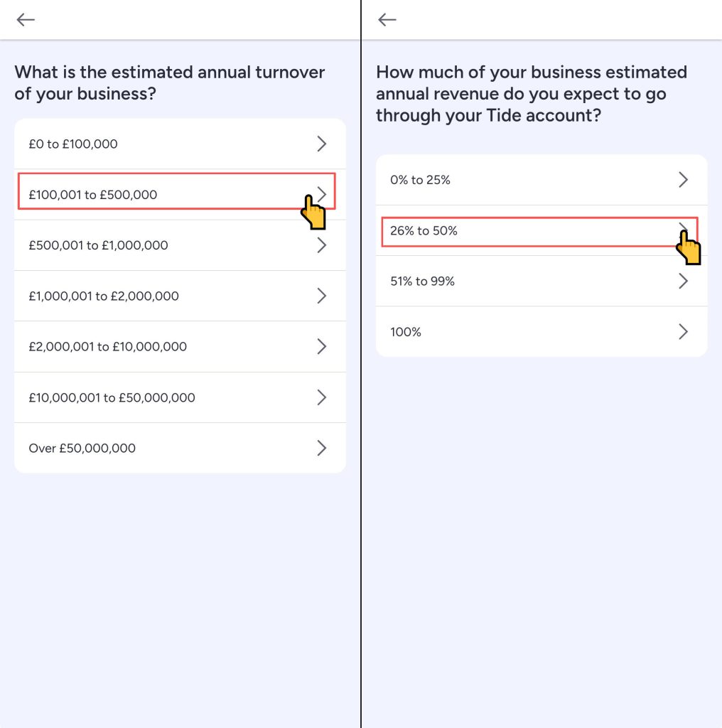Choose the 26% to 50% revenue label

point(424,231)
